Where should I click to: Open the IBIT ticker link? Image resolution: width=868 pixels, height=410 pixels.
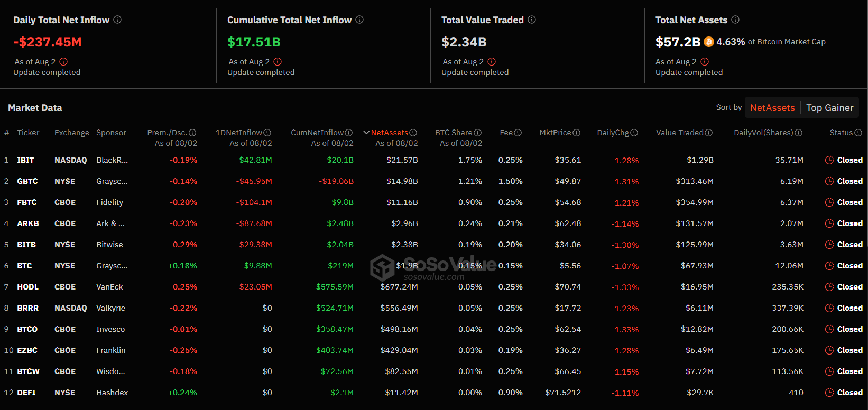pos(25,160)
